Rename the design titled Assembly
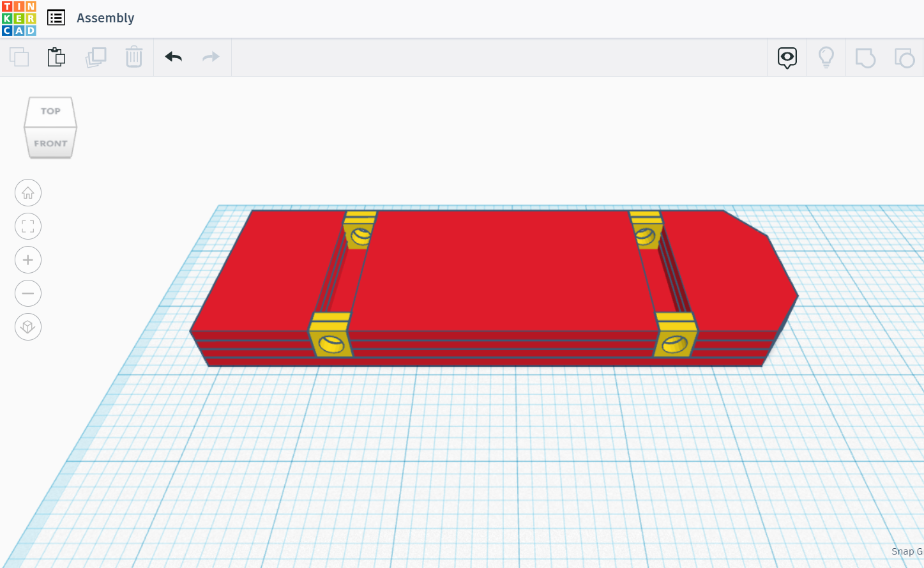The image size is (924, 568). (105, 17)
